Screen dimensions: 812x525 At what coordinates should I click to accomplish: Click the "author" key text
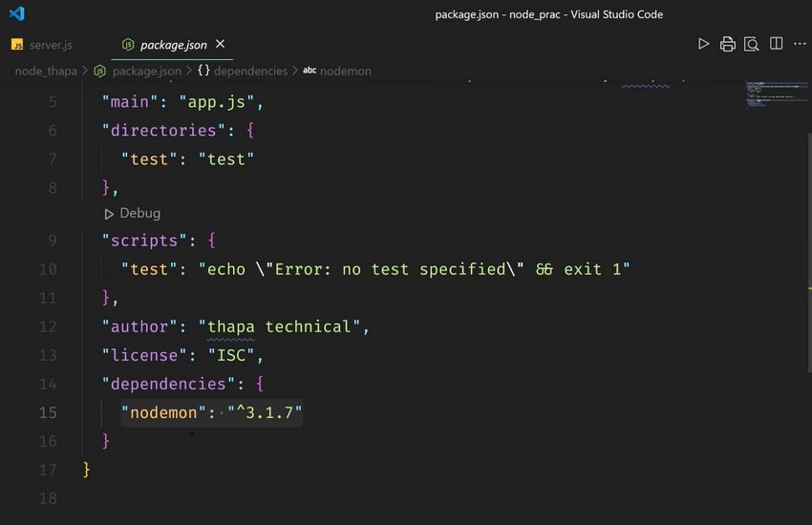pyautogui.click(x=139, y=326)
